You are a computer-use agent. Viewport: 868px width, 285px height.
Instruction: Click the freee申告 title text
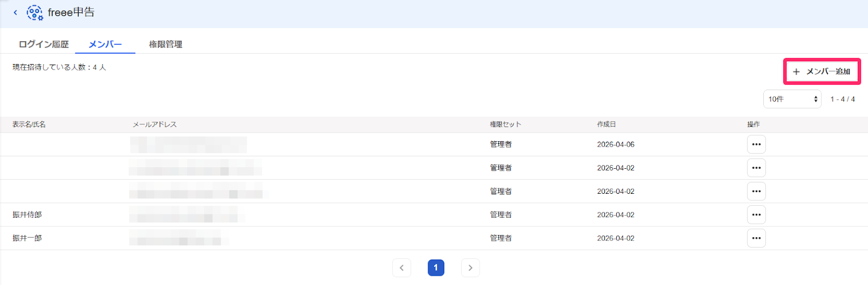(x=71, y=12)
